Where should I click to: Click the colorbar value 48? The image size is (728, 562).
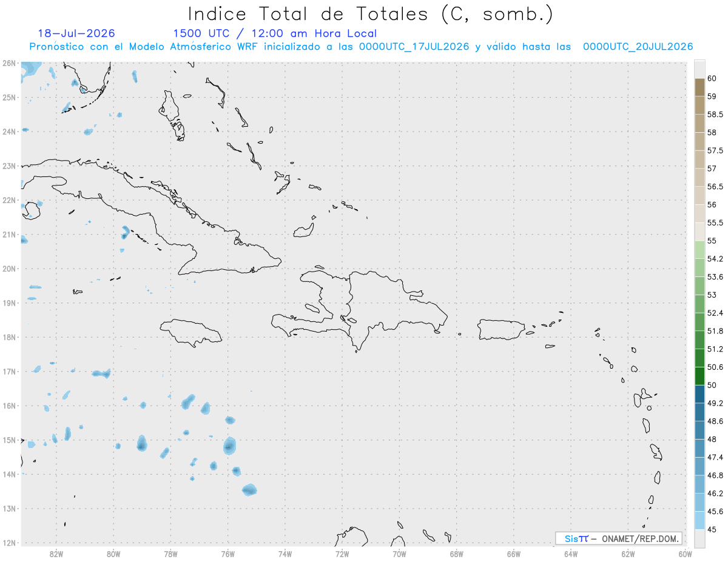click(712, 439)
